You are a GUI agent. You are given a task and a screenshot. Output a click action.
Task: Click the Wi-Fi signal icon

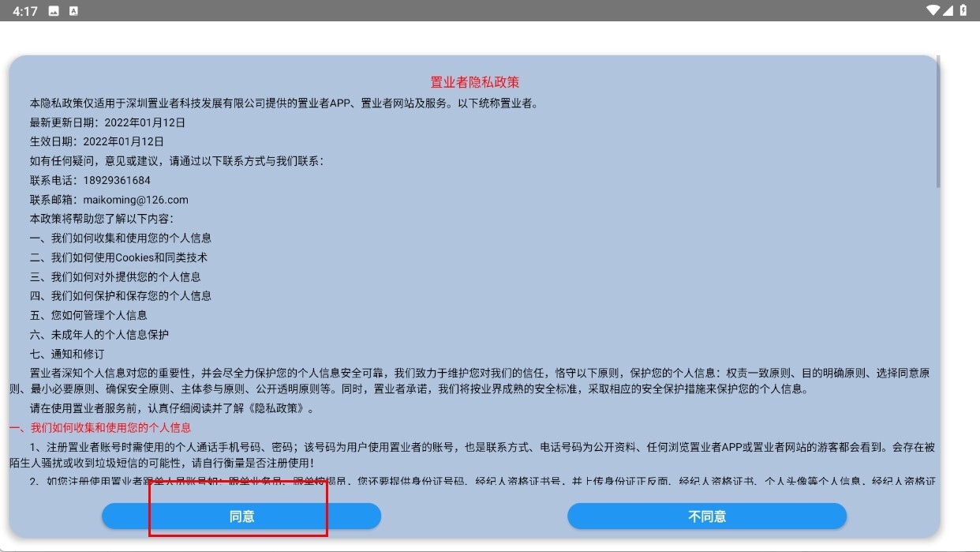point(933,10)
